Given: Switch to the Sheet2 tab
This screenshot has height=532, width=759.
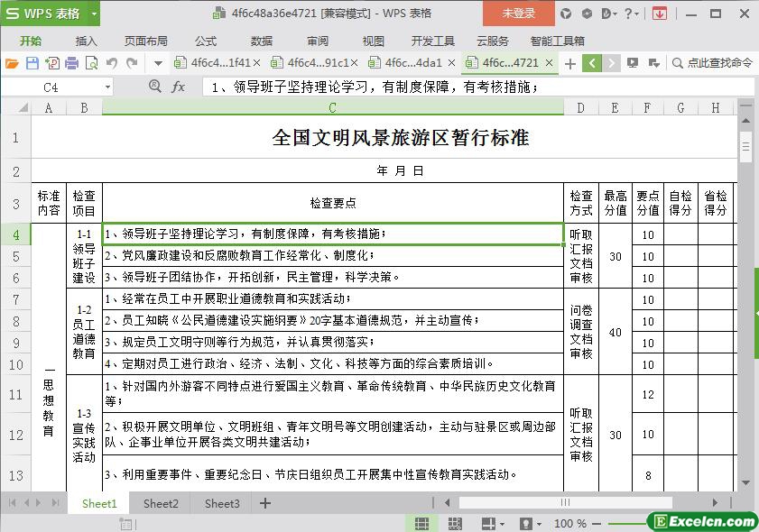Looking at the screenshot, I should [x=161, y=503].
